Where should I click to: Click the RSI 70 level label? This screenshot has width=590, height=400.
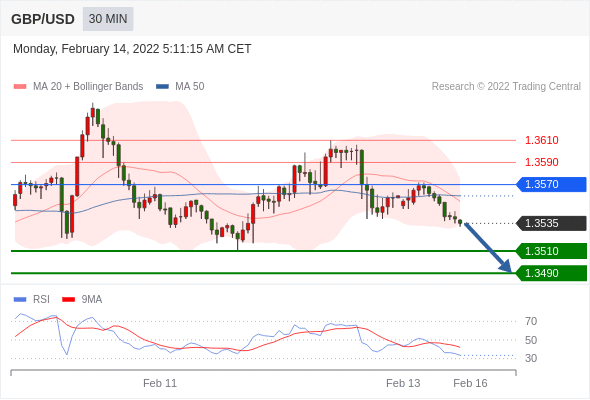(531, 321)
